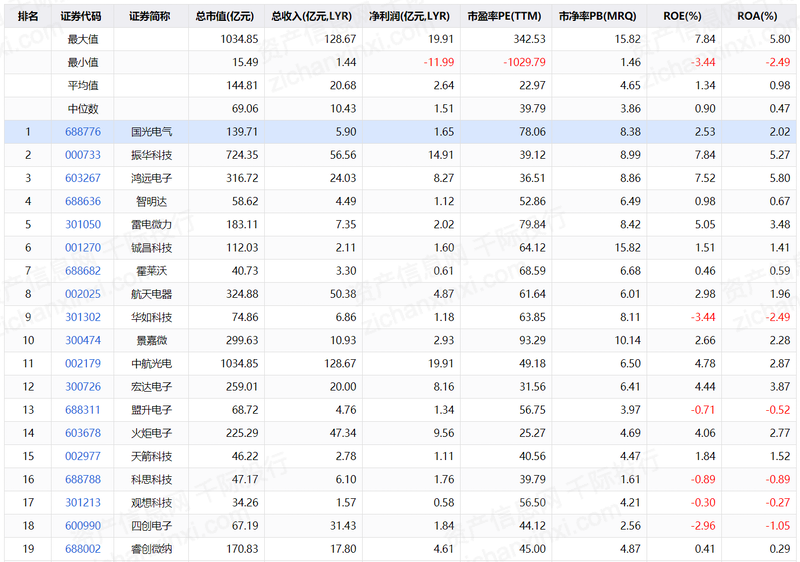Screen dimensions: 800x562
Task: Click 振华科技 market cap 724.35
Action: [x=242, y=155]
